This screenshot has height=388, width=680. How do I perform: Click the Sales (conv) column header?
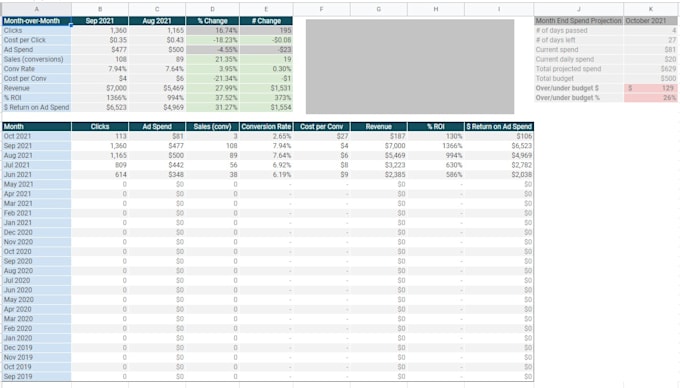pyautogui.click(x=212, y=127)
